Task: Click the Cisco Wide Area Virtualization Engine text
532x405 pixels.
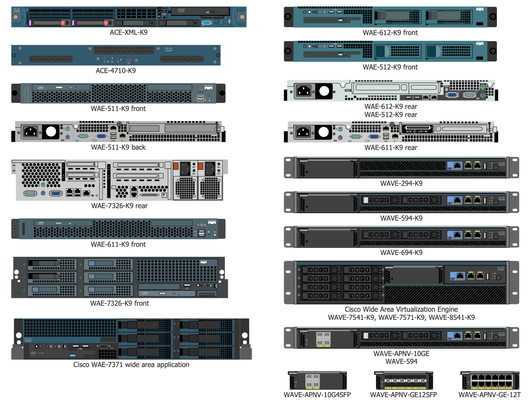Action: click(x=401, y=309)
